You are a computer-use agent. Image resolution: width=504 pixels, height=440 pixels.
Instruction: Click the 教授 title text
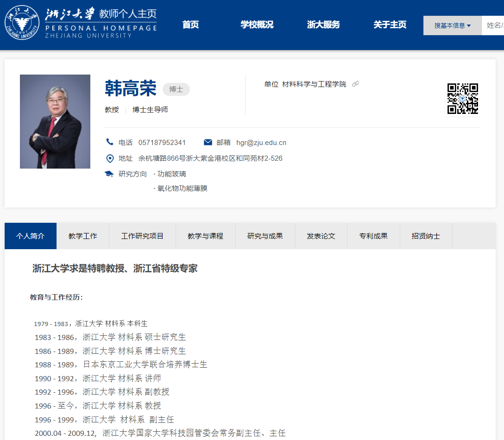click(112, 110)
